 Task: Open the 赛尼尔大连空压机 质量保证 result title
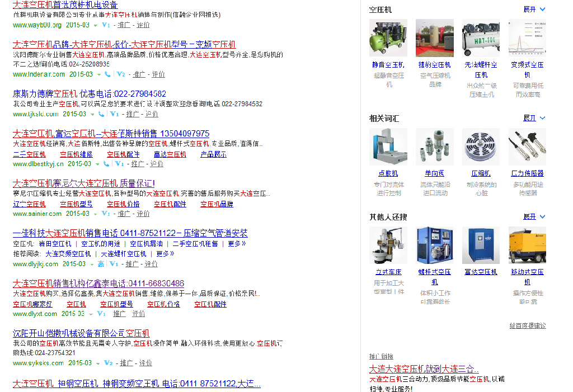pyautogui.click(x=84, y=183)
